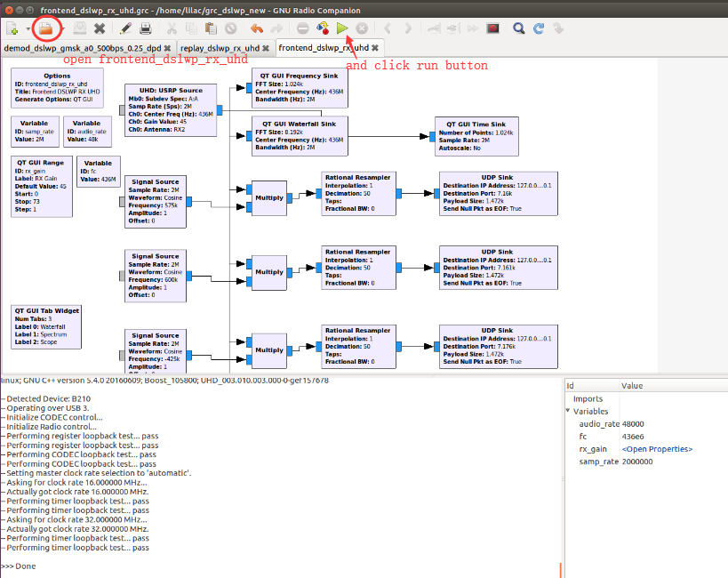The width and height of the screenshot is (728, 578).
Task: Expand the recent files dropdown beside Open
Action: (63, 28)
